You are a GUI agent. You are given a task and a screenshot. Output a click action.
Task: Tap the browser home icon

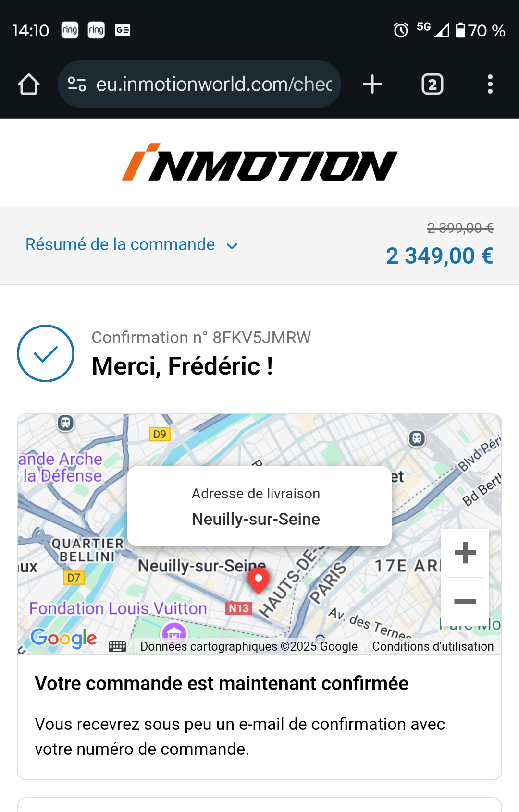point(29,85)
